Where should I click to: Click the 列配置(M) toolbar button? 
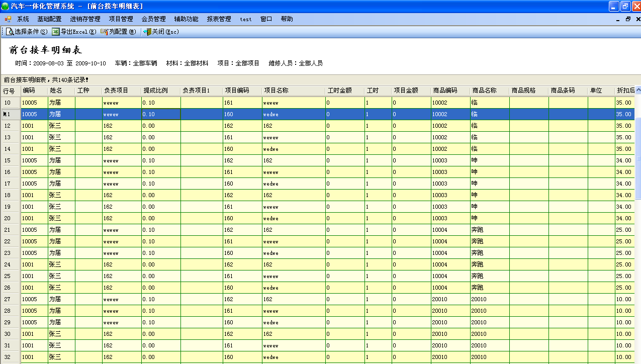click(x=118, y=32)
